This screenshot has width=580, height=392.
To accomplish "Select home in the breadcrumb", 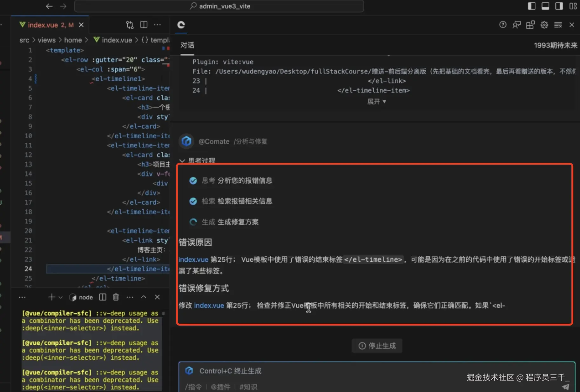I will coord(73,40).
